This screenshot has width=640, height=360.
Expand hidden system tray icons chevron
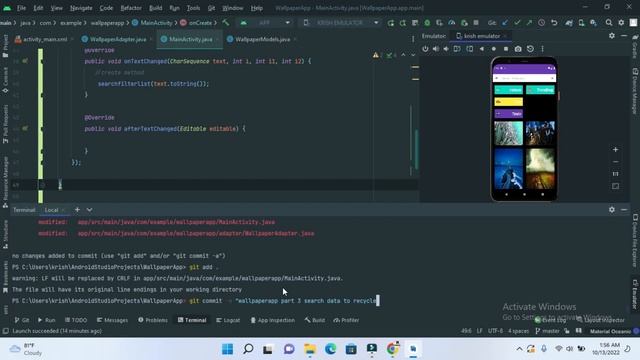click(519, 349)
